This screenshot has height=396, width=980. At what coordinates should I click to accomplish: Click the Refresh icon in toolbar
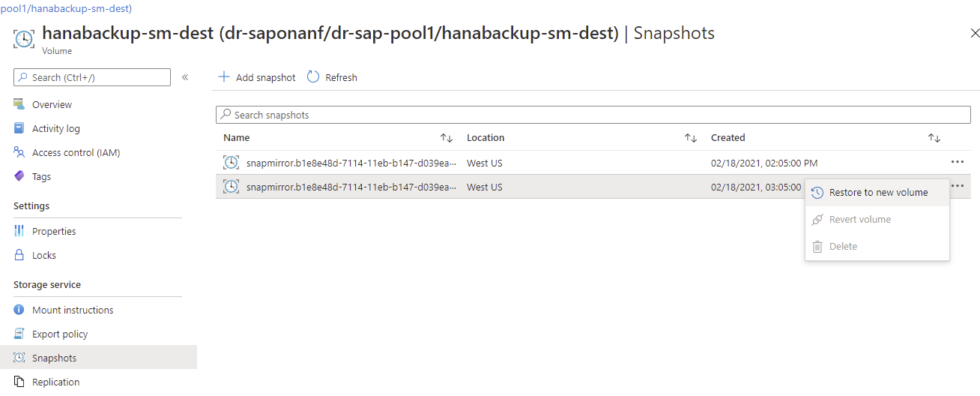[x=313, y=77]
